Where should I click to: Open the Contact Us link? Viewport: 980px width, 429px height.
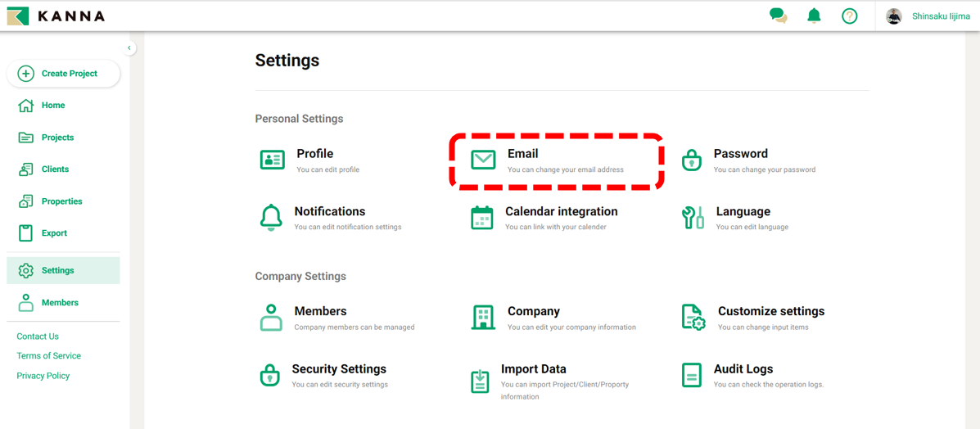point(38,336)
